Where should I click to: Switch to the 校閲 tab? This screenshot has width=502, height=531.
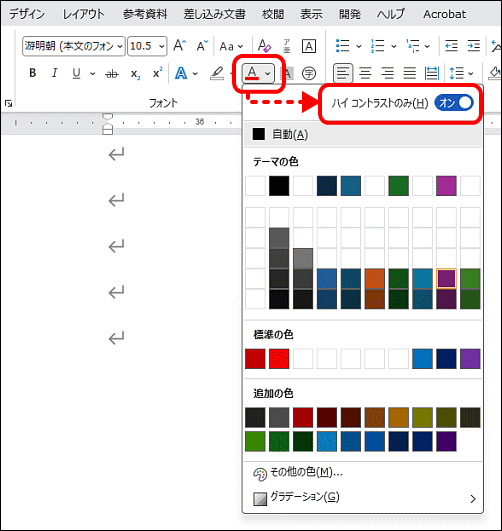[273, 14]
